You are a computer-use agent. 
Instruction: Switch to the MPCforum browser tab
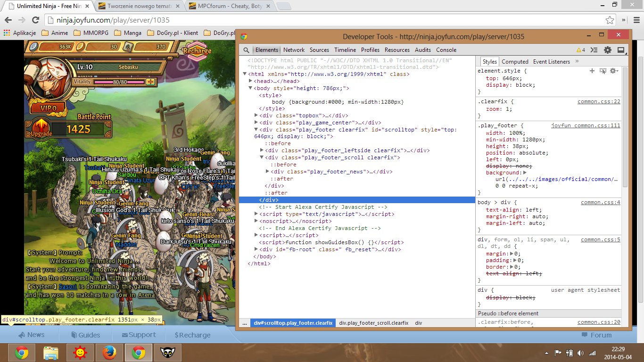pyautogui.click(x=229, y=6)
